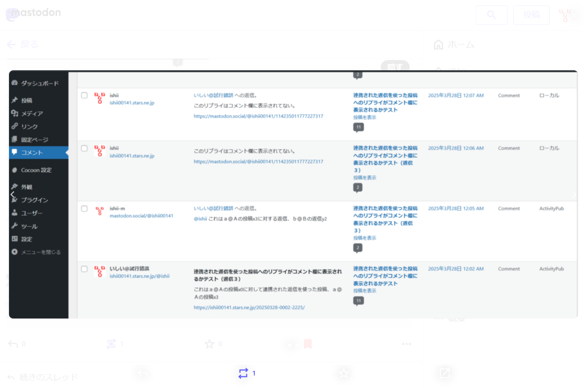Image resolution: width=588 pixels, height=388 pixels.
Task: Advance to the next image using right chevron
Action: pyautogui.click(x=575, y=194)
